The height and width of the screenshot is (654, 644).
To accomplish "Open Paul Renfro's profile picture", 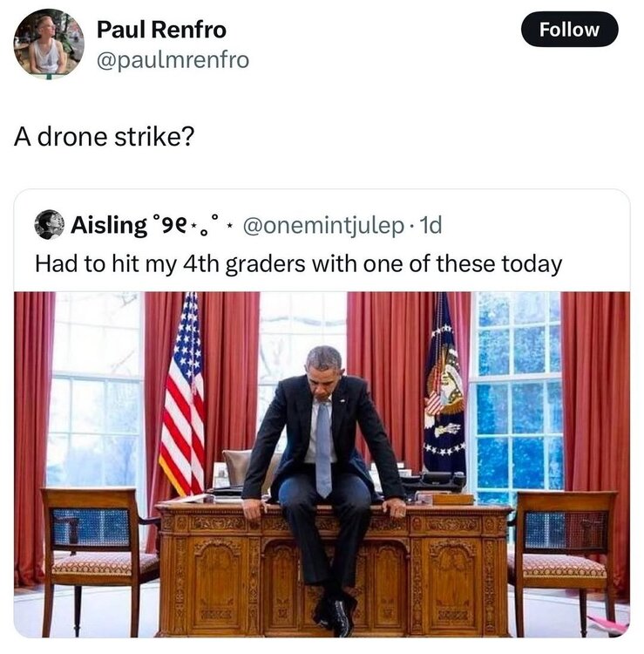I will point(49,44).
